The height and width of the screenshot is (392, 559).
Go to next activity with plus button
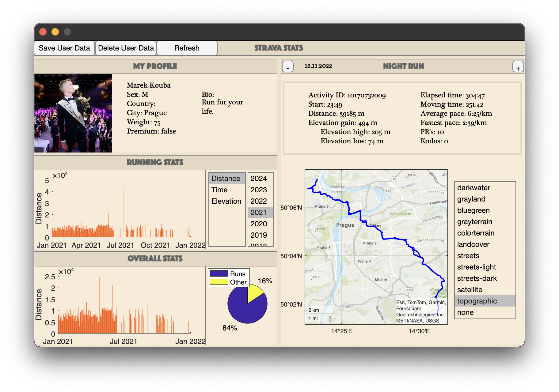(x=518, y=67)
